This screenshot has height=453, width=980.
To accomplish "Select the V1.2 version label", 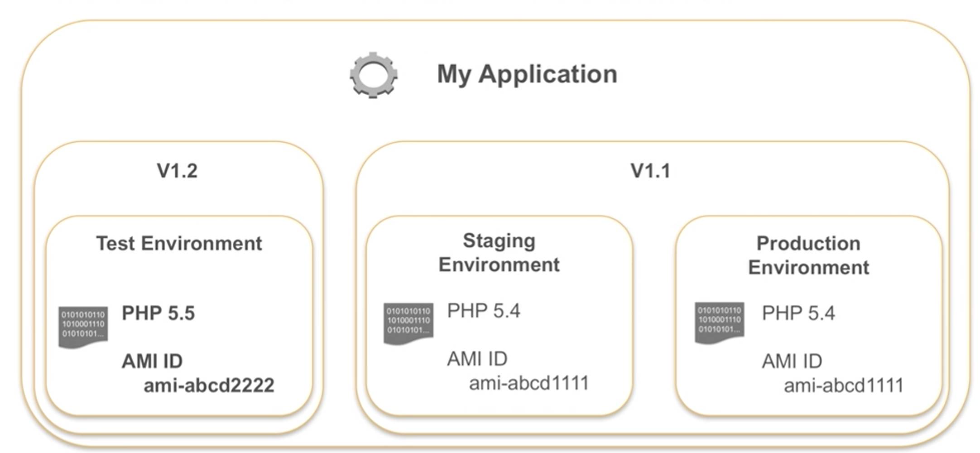I will [177, 171].
